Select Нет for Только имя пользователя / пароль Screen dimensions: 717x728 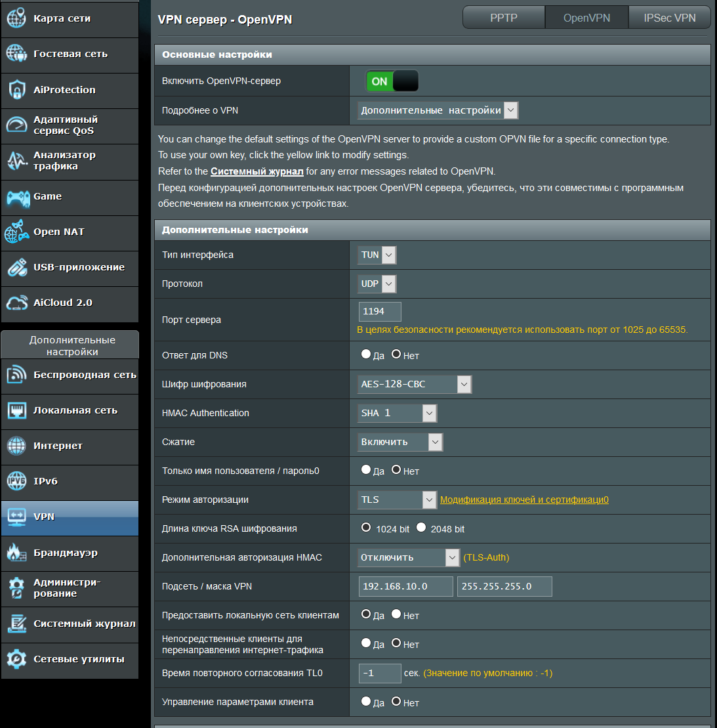pyautogui.click(x=396, y=470)
